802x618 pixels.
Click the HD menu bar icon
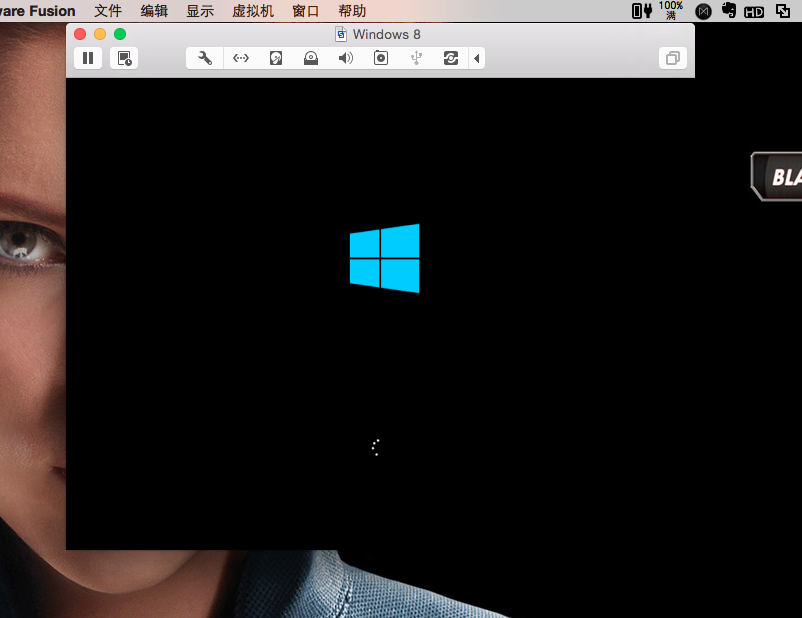(754, 11)
